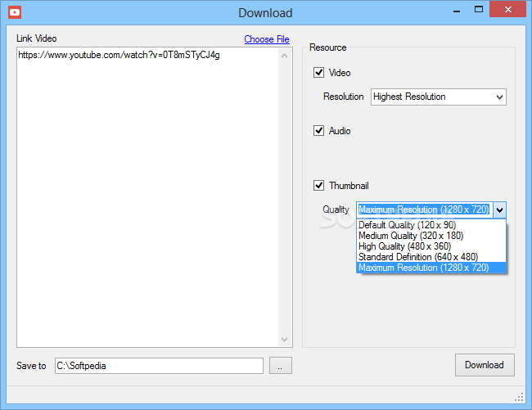The image size is (532, 410).
Task: Choose highlighted Maximum Resolution (1280 x 720) list entry
Action: coord(431,268)
